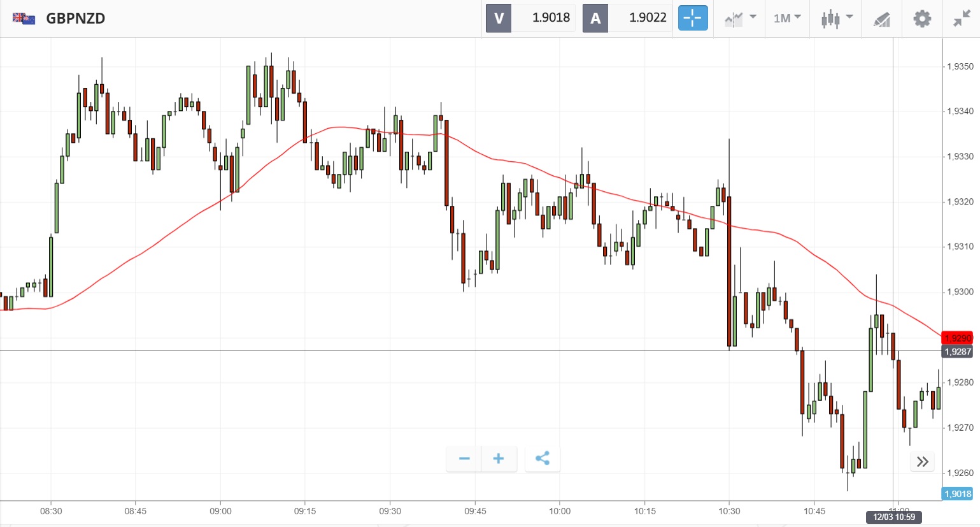This screenshot has height=527, width=980.
Task: Open the 1M timeframe dropdown
Action: [x=787, y=18]
